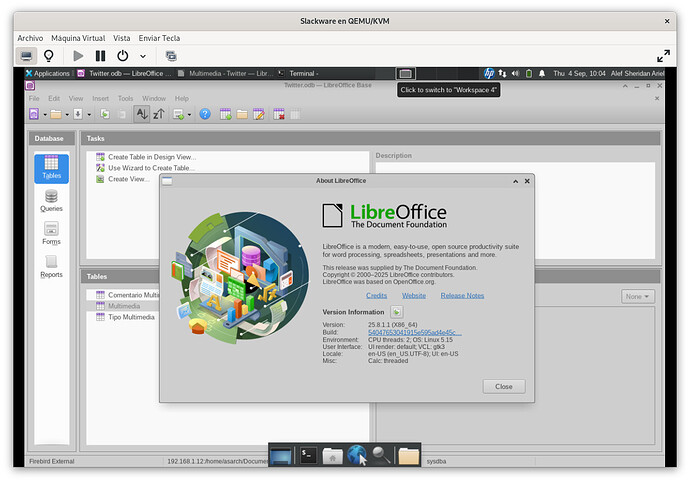Screen dimensions: 690x482
Task: Expand the Save dropdown arrow
Action: pos(89,115)
